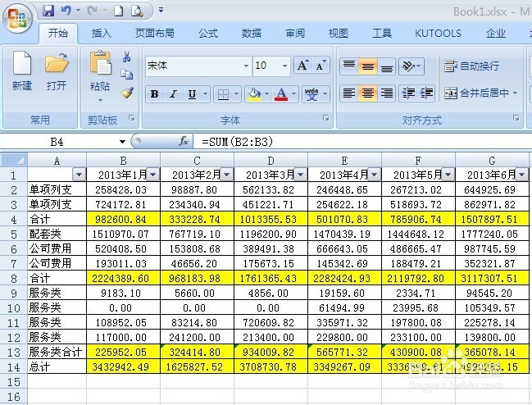Open filter dropdown for 2013年3月

(300, 175)
